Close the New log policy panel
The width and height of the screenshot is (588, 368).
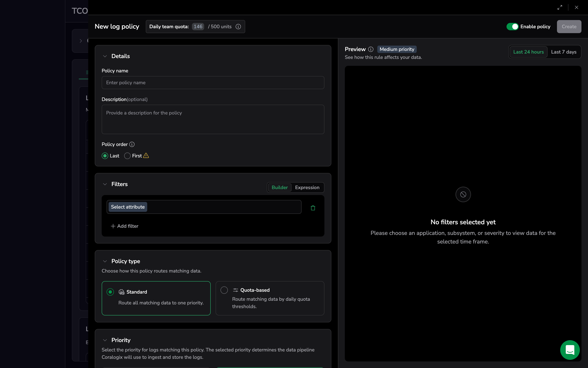tap(576, 8)
